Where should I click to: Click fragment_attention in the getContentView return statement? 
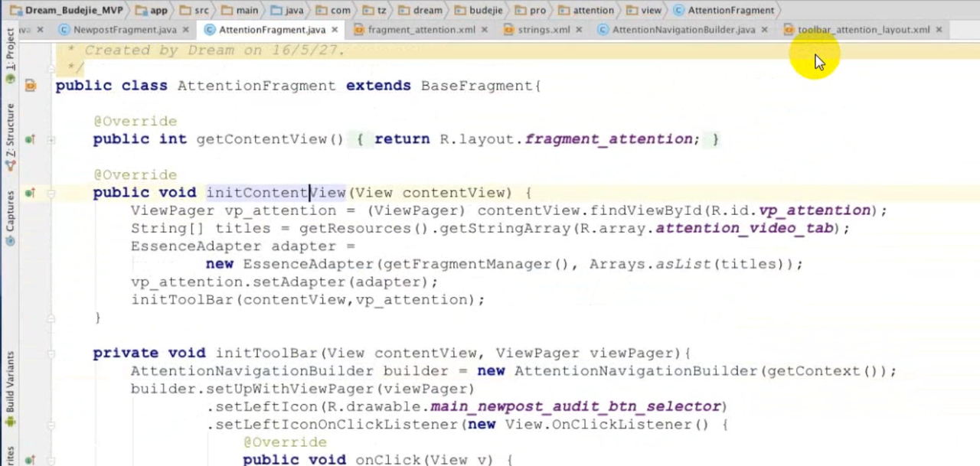[x=609, y=139]
